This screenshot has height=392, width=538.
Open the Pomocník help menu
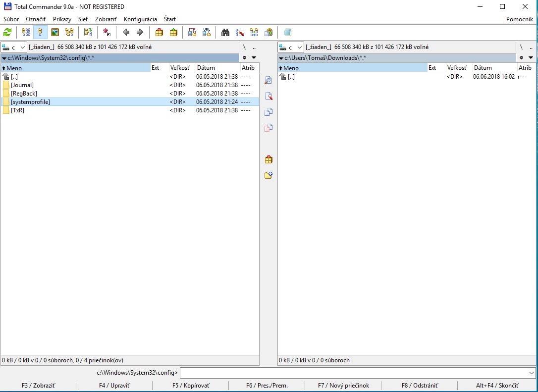click(x=520, y=19)
